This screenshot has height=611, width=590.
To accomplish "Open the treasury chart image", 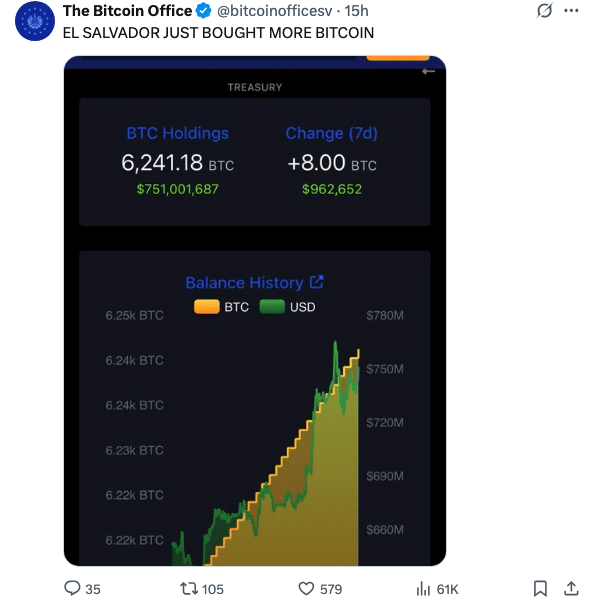I will (255, 311).
